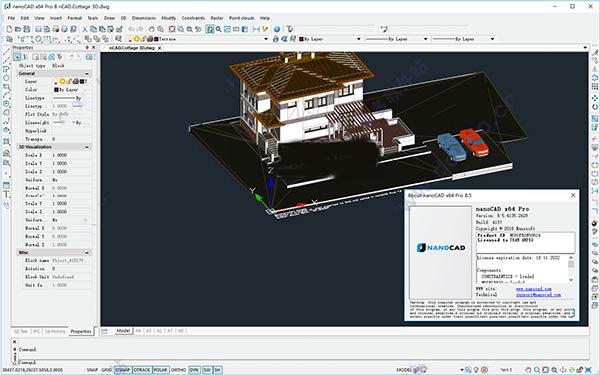Pin the Properties panel
Screen dimensions: 600x375
[x=87, y=47]
